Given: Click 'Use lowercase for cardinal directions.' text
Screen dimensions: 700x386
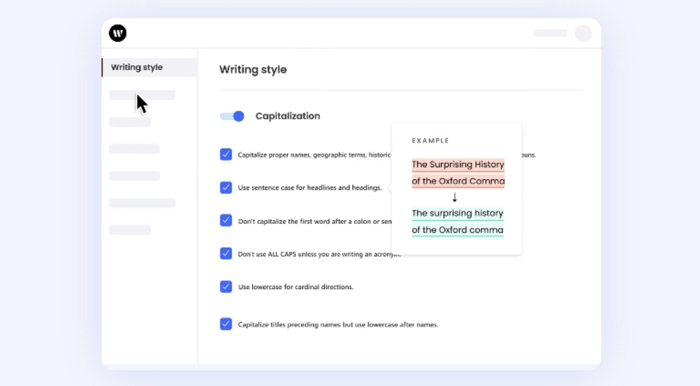Looking at the screenshot, I should (296, 287).
